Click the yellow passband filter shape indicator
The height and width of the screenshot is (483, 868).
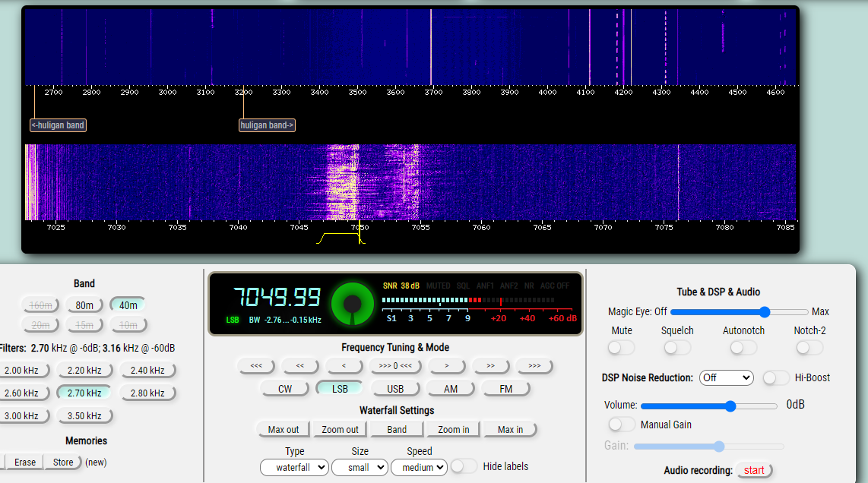coord(341,238)
